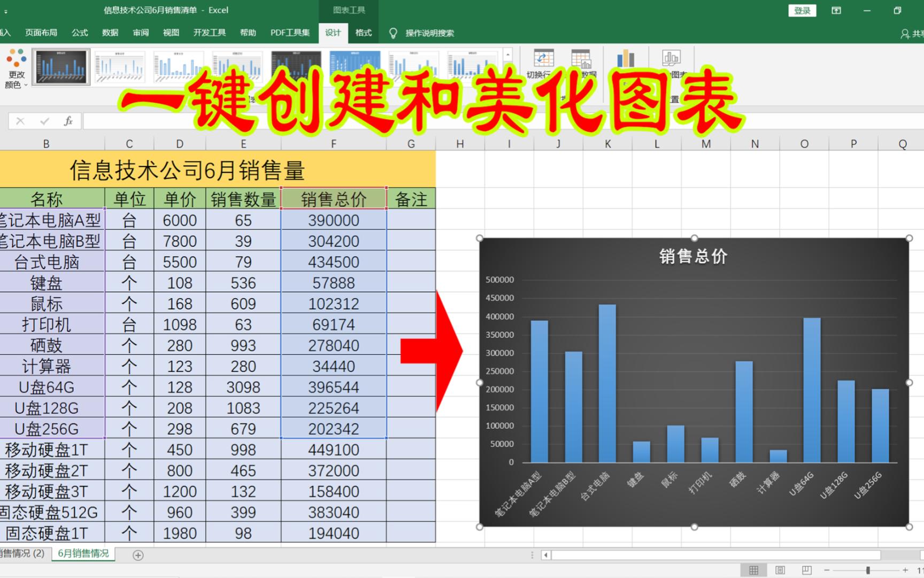Open the Data (数据) tab
The image size is (924, 578).
coord(110,33)
